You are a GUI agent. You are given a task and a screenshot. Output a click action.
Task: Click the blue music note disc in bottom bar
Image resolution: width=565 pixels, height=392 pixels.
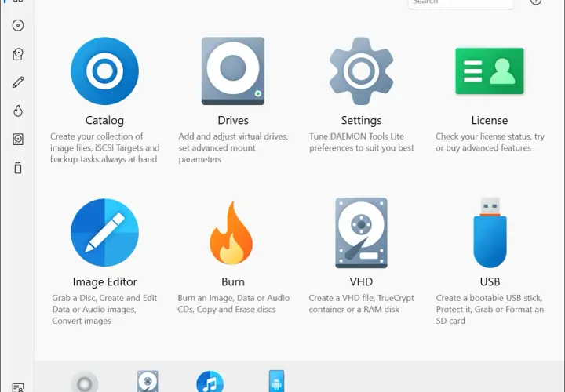point(210,382)
